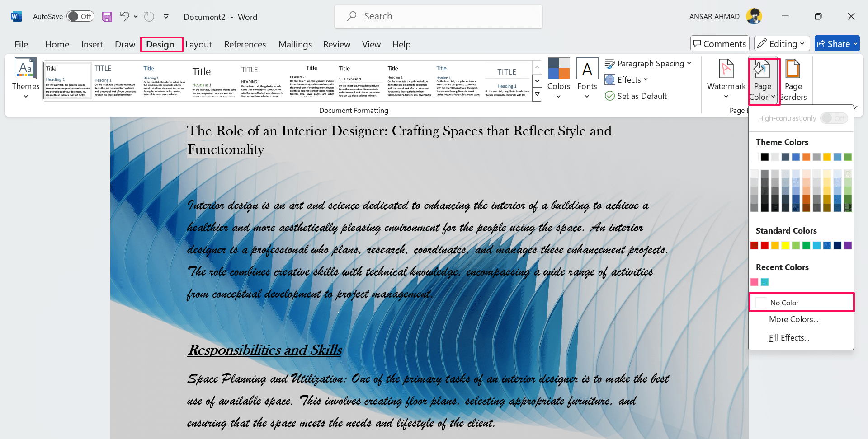Click Set as Default checkmark

click(x=610, y=96)
